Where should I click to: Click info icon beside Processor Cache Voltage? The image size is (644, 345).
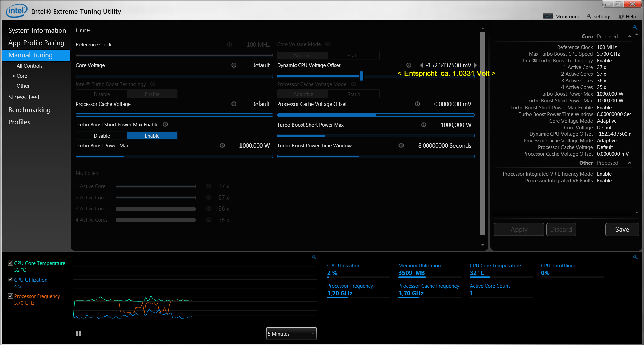tap(234, 104)
